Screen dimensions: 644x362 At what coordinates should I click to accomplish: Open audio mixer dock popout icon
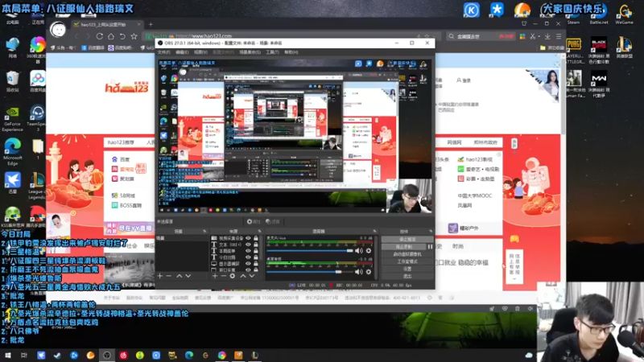(x=374, y=231)
